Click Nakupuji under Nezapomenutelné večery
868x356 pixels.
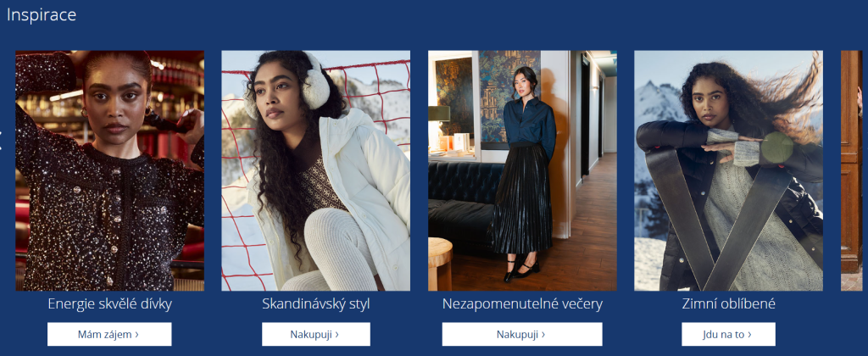[x=522, y=335]
